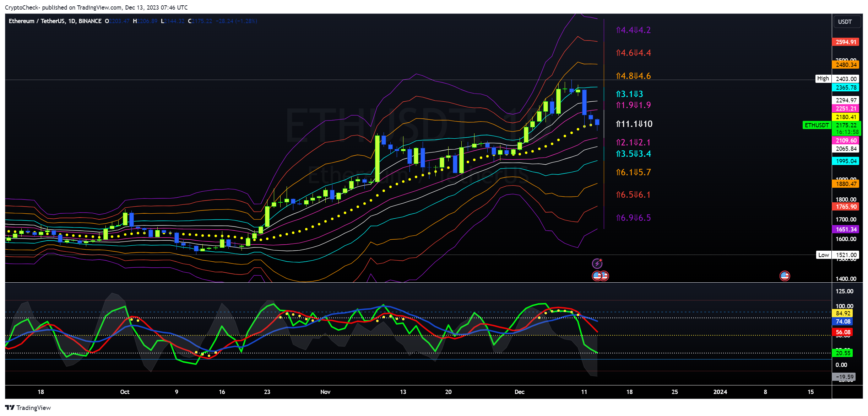Viewport: 868px width, 416px height.
Task: Click the −28.24 (−1.28%) change value
Action: tap(237, 21)
